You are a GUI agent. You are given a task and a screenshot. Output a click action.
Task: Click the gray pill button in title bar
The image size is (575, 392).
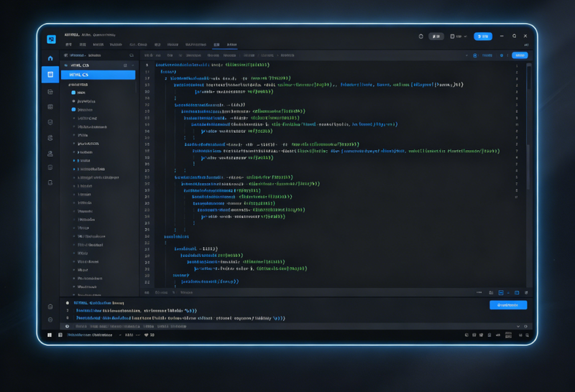436,37
